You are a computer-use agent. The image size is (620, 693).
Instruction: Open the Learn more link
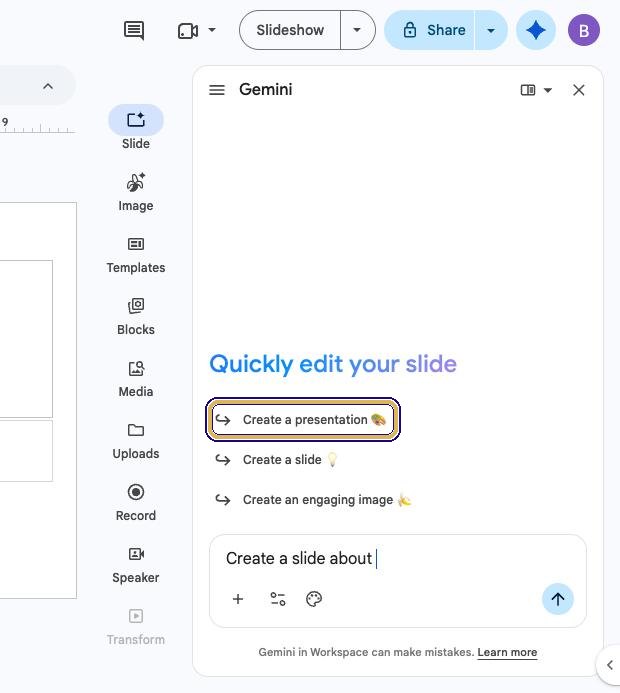tap(507, 652)
